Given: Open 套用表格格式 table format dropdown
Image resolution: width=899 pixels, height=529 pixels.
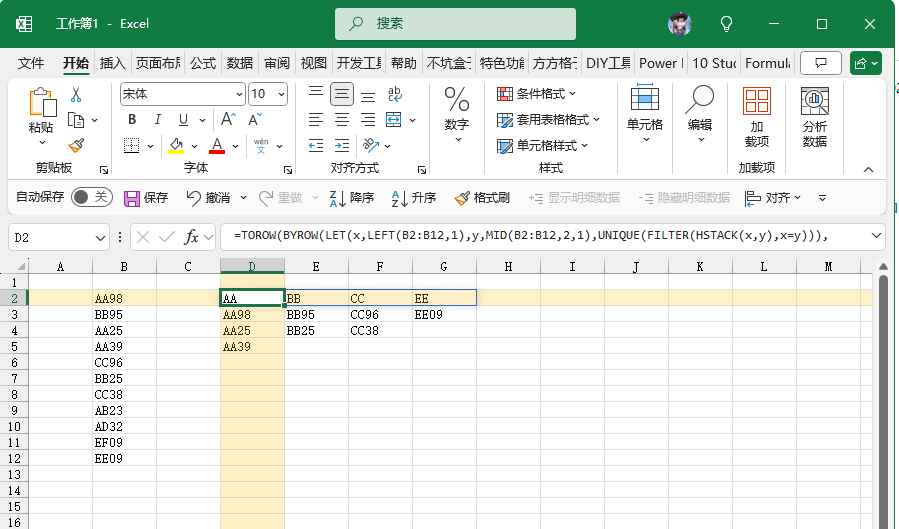Looking at the screenshot, I should coord(548,120).
